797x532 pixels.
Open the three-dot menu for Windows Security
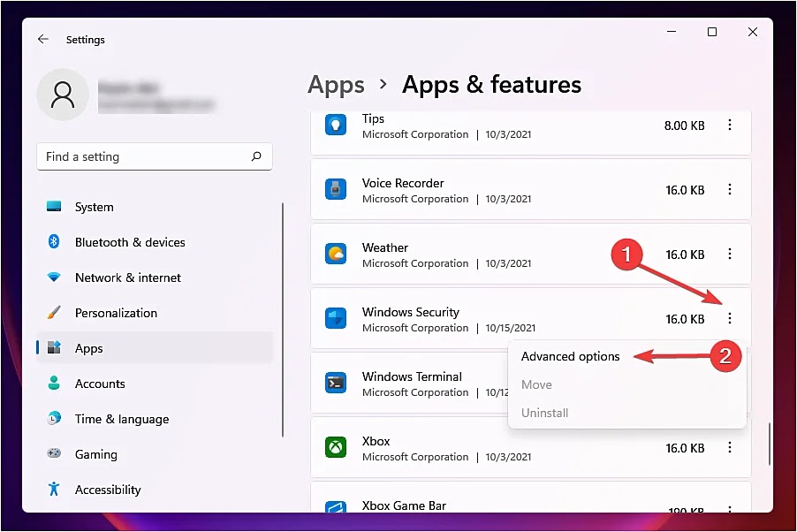click(729, 318)
